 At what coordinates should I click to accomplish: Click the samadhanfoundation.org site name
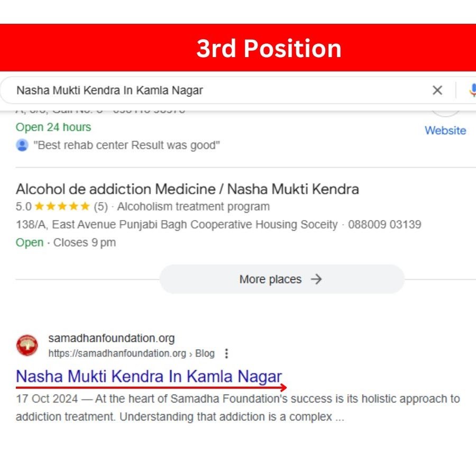[x=111, y=338]
